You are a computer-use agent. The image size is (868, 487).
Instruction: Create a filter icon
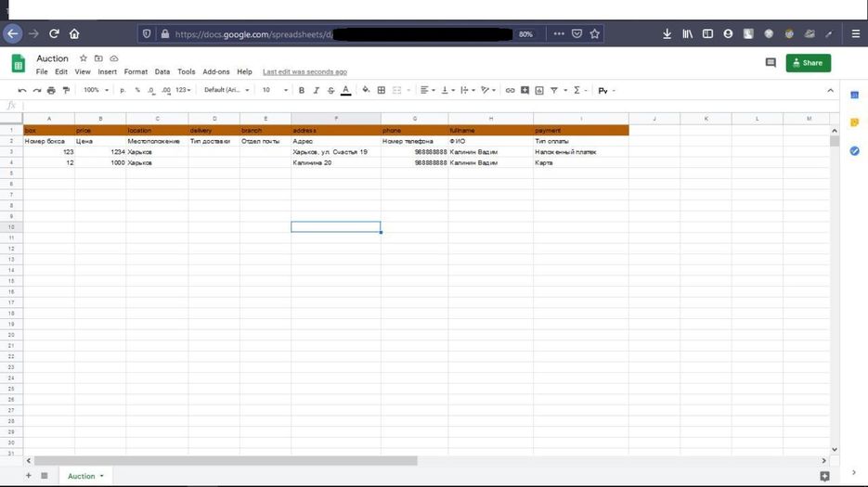tap(553, 90)
